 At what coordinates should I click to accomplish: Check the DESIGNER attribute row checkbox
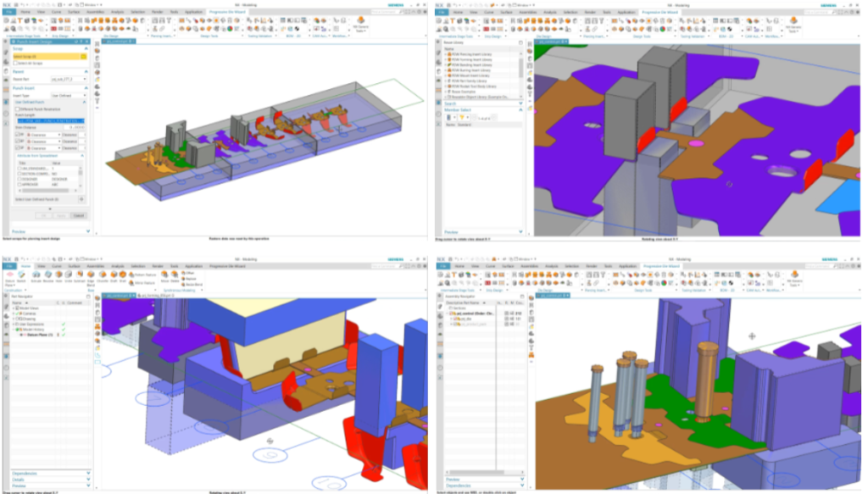(x=19, y=179)
